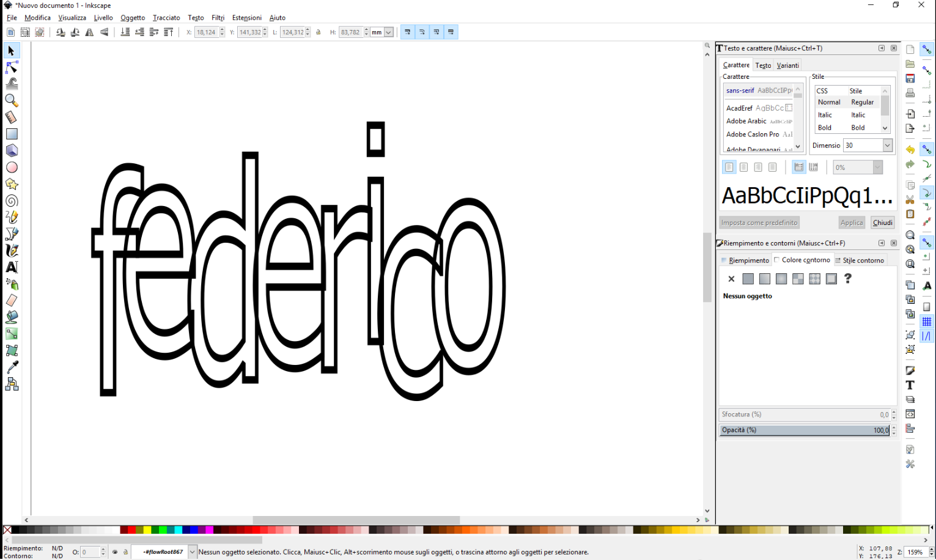Click the Sfocatura blur slider
This screenshot has width=936, height=560.
805,414
